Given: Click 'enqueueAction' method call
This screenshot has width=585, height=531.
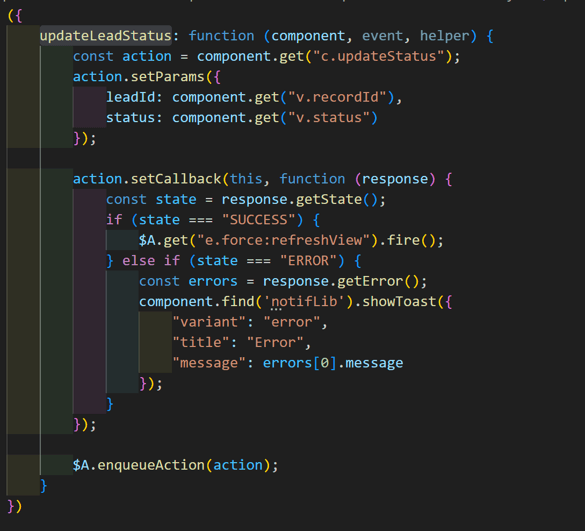Looking at the screenshot, I should tap(151, 466).
